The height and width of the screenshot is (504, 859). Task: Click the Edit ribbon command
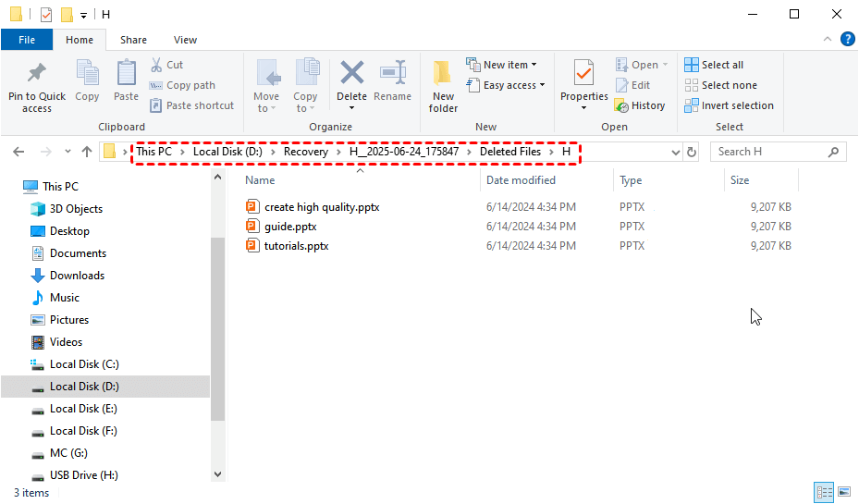click(632, 85)
